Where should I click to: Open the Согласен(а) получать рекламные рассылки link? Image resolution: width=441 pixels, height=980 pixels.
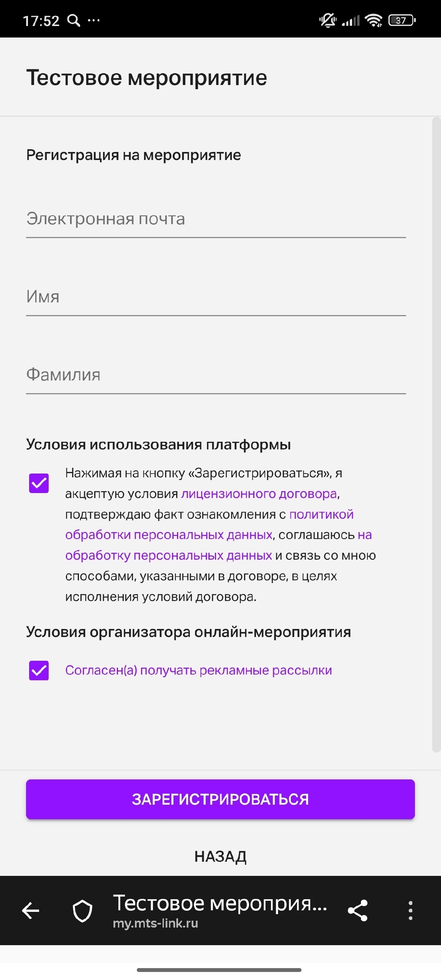pos(198,670)
